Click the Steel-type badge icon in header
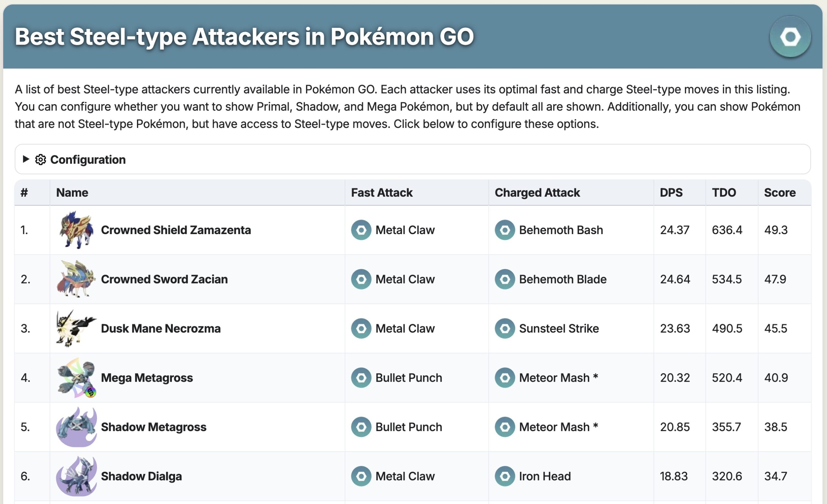Screen dimensions: 827x504 click(x=790, y=36)
